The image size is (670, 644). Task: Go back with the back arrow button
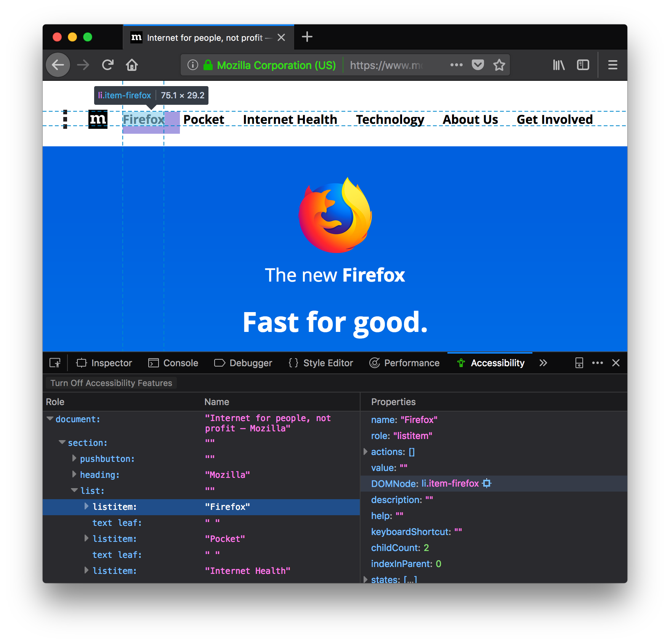(x=58, y=65)
